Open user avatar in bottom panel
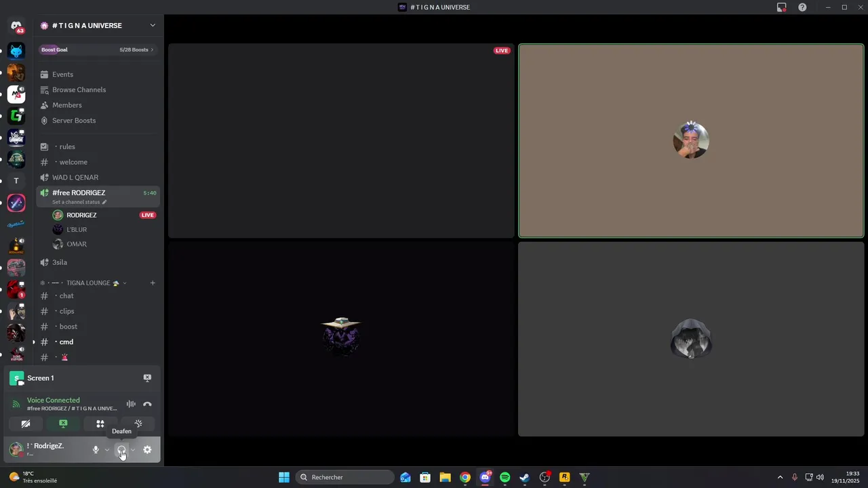The image size is (868, 488). tap(16, 449)
